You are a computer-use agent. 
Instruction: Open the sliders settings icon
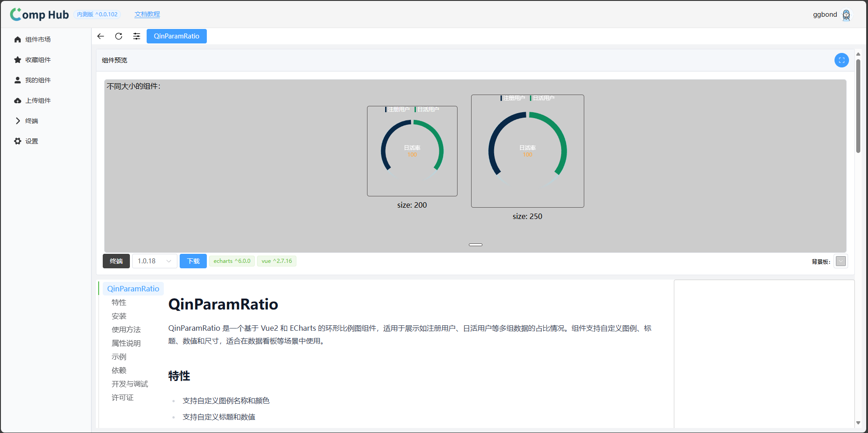[137, 36]
